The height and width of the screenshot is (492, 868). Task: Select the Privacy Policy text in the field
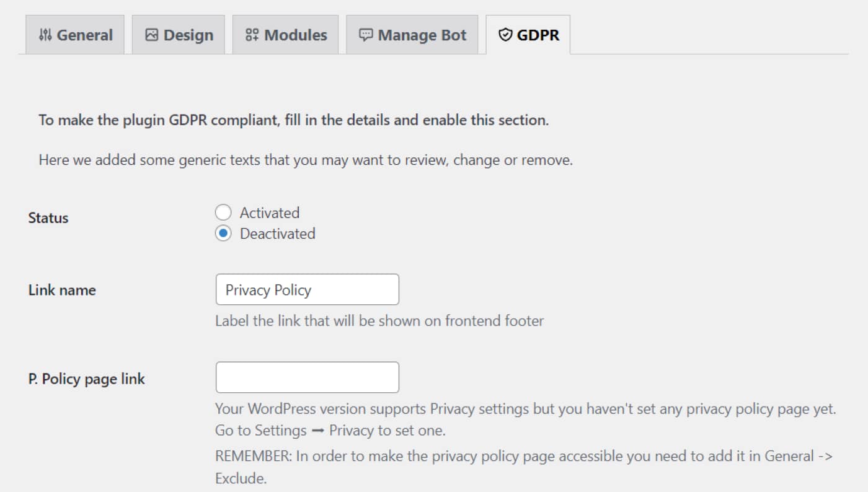(268, 289)
